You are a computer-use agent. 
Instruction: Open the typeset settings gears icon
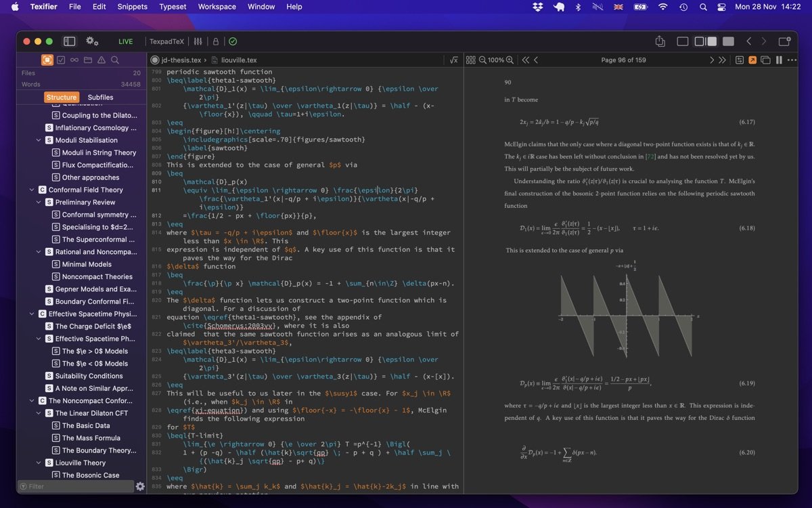[x=92, y=41]
